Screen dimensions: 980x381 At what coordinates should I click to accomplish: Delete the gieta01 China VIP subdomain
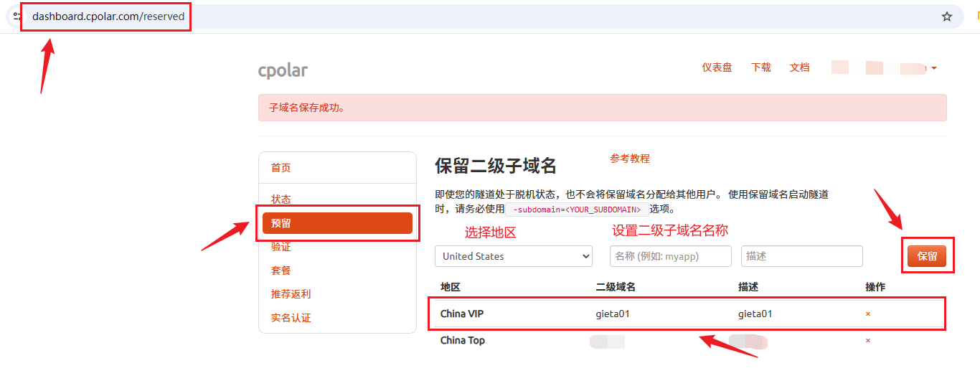pos(868,314)
